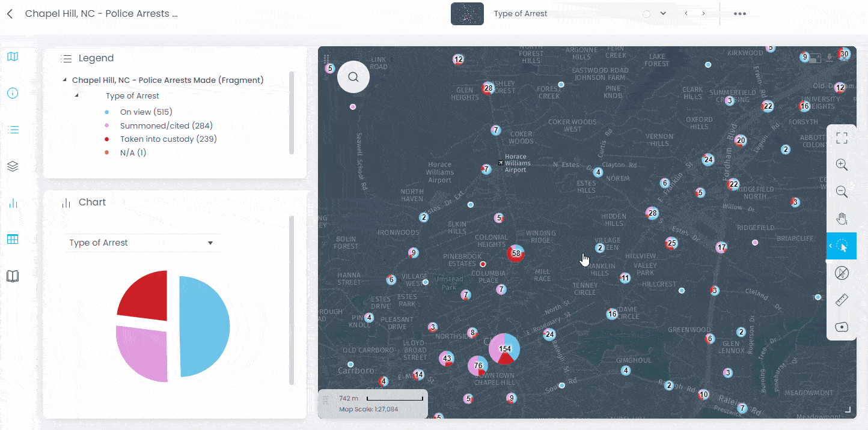Screen dimensions: 868x430
Task: Open the layers sidebar icon
Action: tap(13, 166)
